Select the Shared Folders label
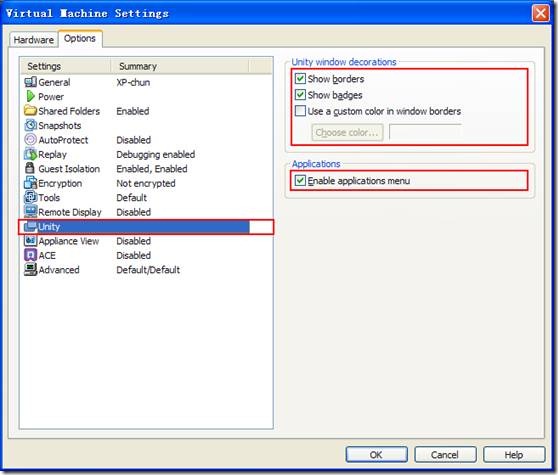This screenshot has height=475, width=558. [69, 111]
